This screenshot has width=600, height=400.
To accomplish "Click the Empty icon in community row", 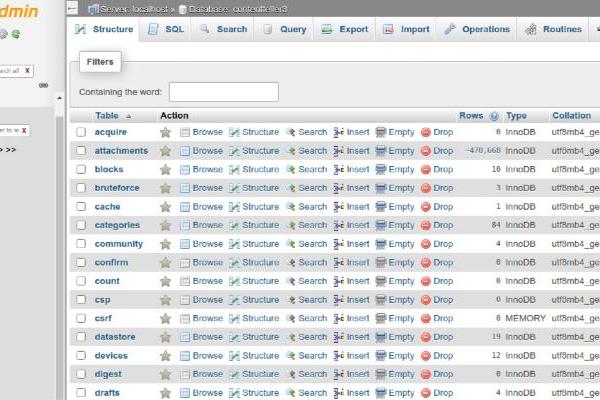I will (x=380, y=244).
